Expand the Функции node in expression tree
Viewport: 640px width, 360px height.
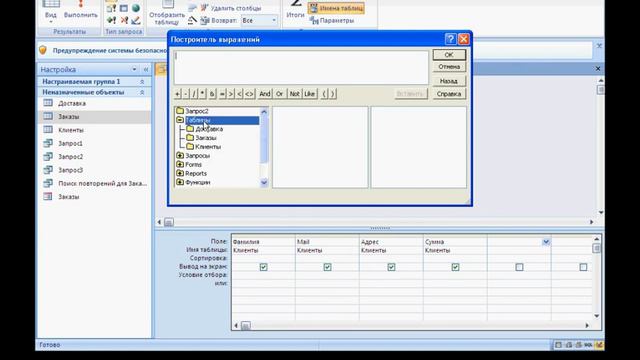pos(180,182)
